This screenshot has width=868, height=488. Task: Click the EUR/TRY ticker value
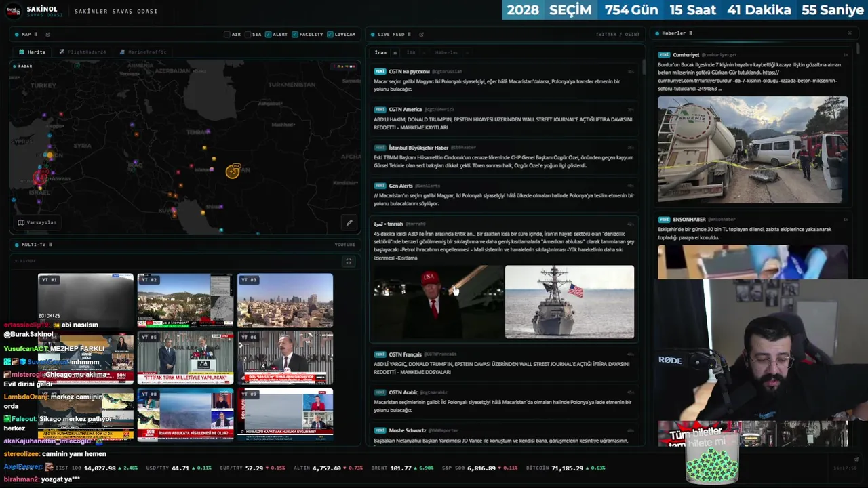(254, 468)
